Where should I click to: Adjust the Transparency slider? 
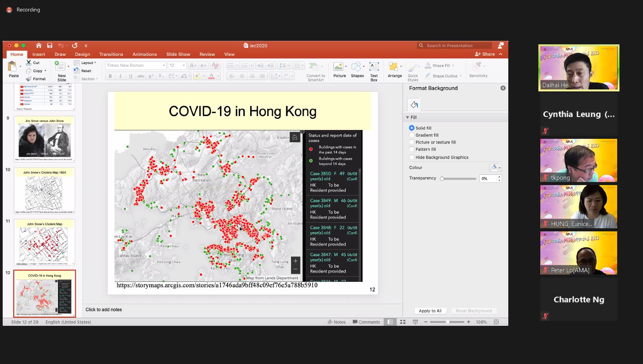(442, 179)
